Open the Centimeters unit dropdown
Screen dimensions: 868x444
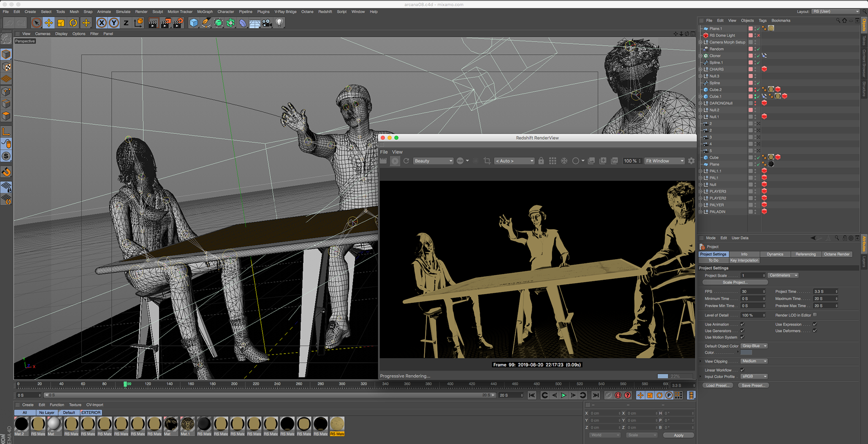783,275
